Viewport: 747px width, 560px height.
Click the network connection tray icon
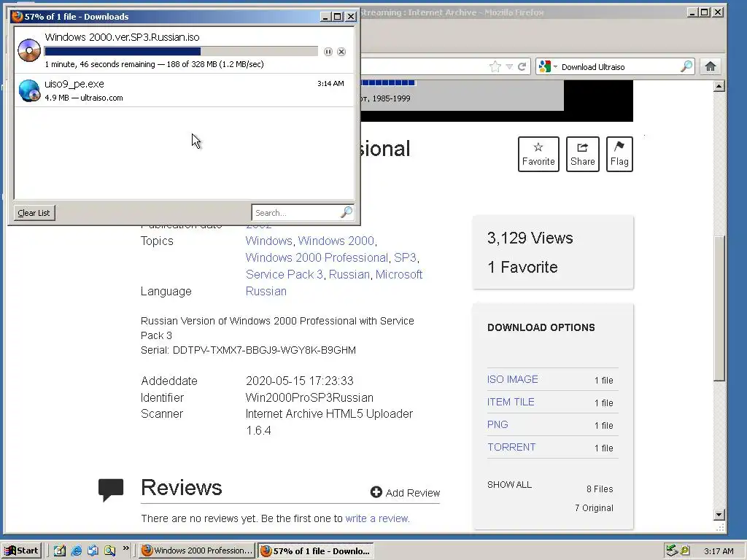click(672, 551)
